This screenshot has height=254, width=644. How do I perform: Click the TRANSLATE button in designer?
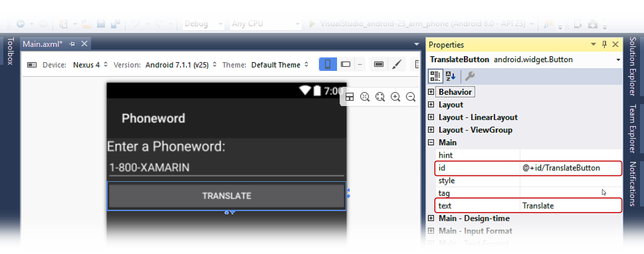(227, 196)
